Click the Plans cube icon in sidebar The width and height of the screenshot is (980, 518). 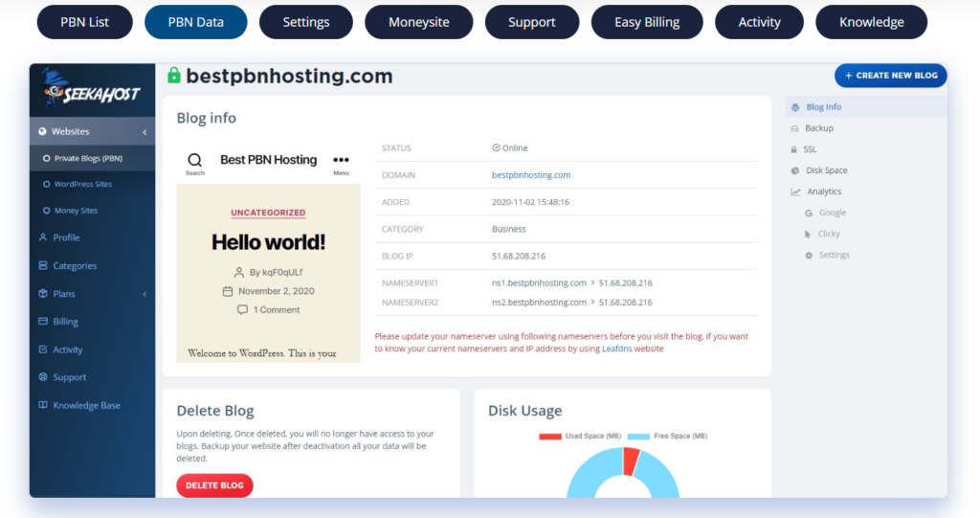43,293
